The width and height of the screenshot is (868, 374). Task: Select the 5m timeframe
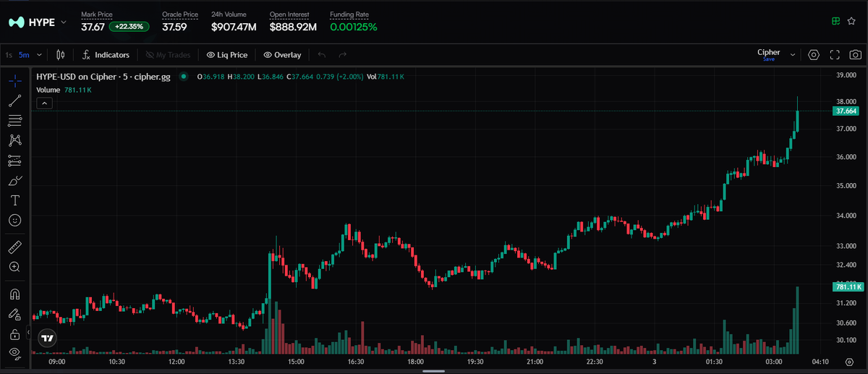tap(24, 55)
